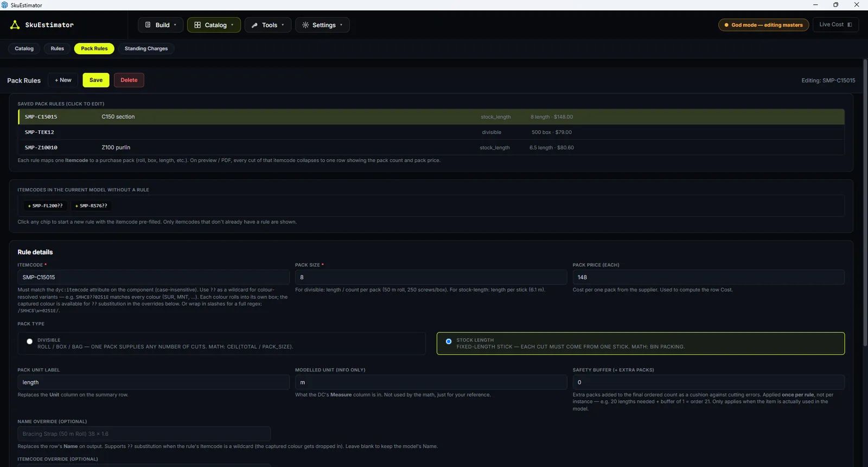Switch to the Catalog sub-tab
This screenshot has width=868, height=467.
[24, 48]
